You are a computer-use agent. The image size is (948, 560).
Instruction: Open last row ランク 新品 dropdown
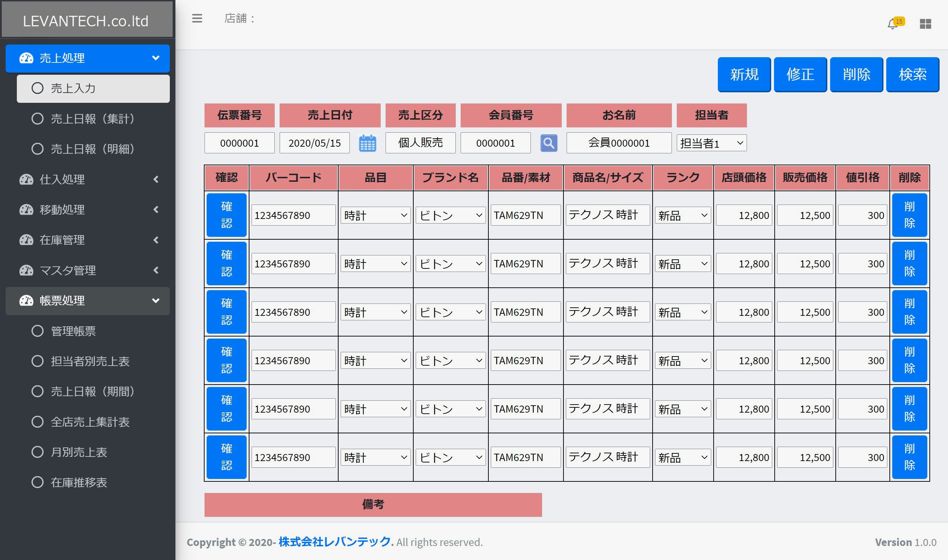683,457
